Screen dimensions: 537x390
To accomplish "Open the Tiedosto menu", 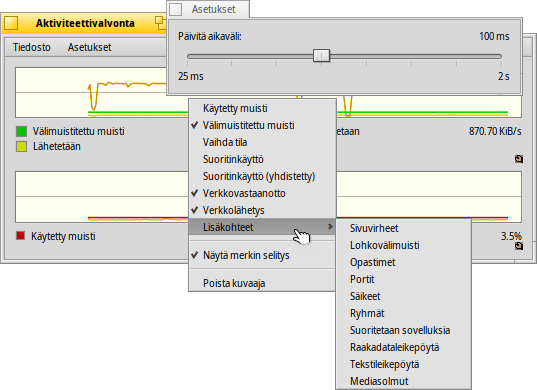I will point(32,47).
